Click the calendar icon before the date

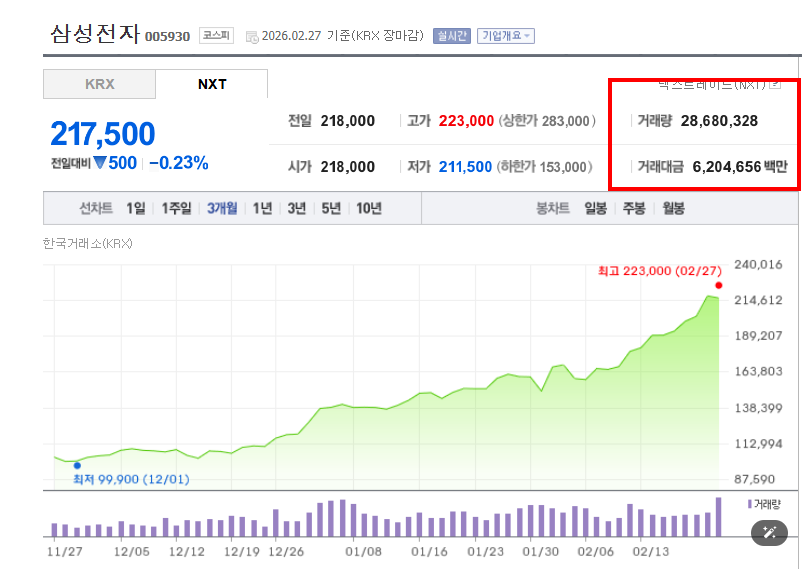point(252,36)
